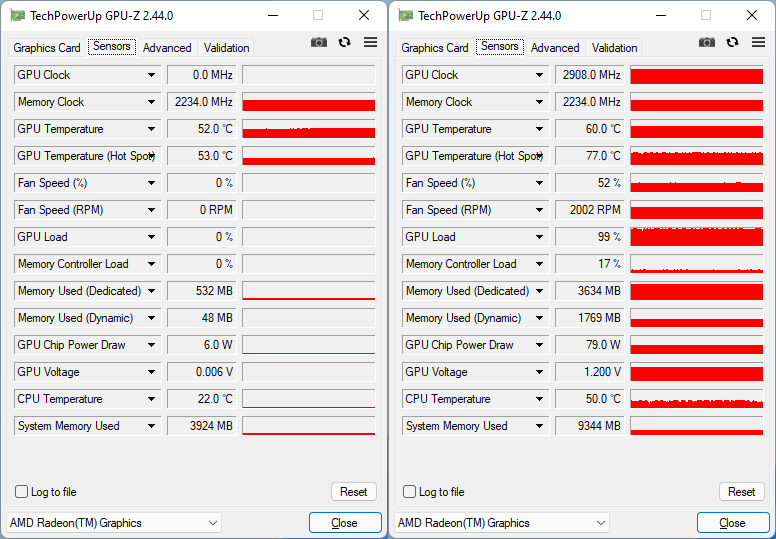Take screenshot with camera icon in left window
The height and width of the screenshot is (539, 776).
pos(319,43)
